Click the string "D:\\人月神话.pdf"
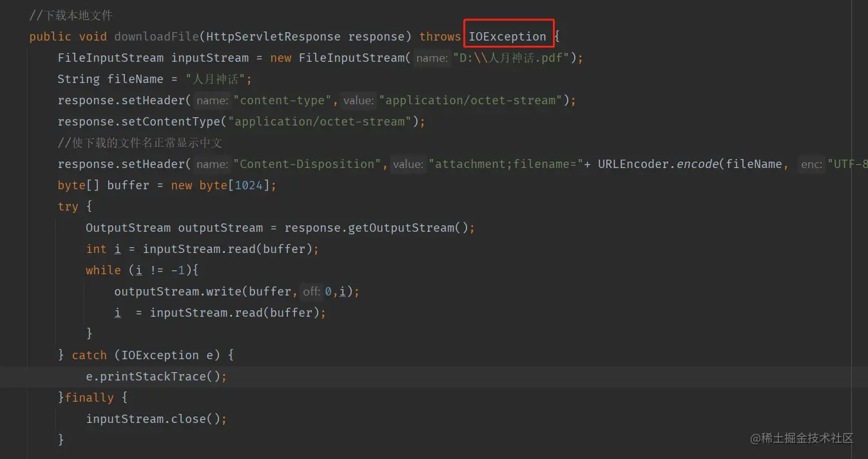 tap(512, 58)
